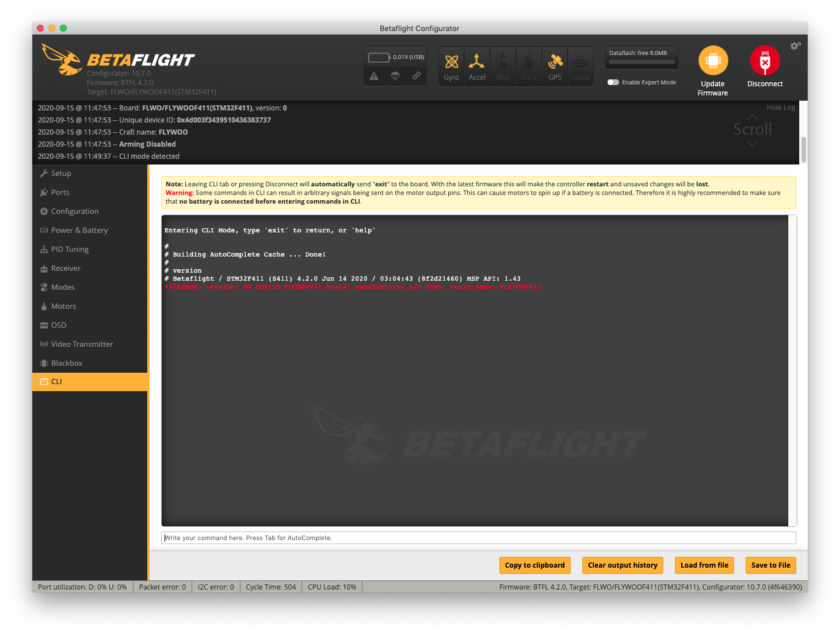840x635 pixels.
Task: Click Hide Log link
Action: pos(781,108)
